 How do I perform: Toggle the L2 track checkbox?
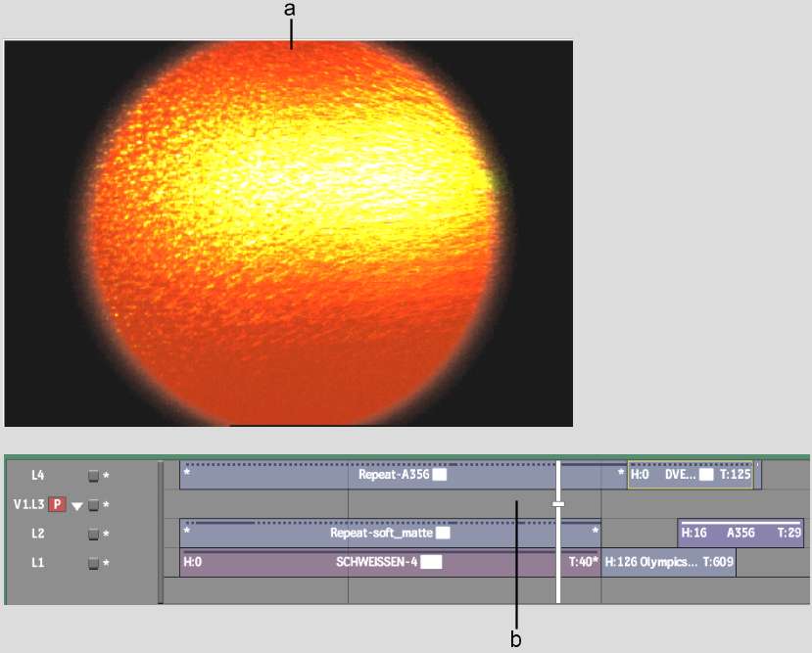coord(93,535)
